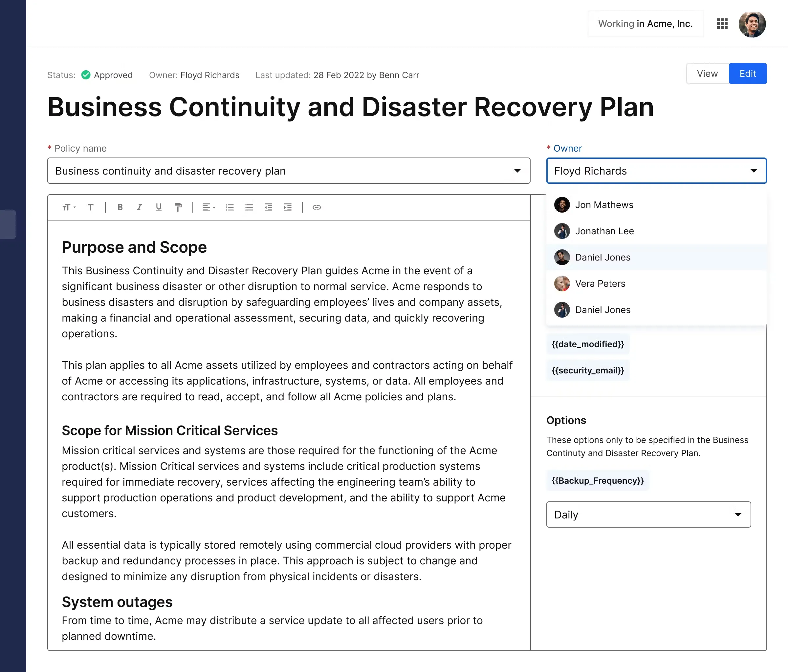Click the Edit mode button

coord(747,73)
